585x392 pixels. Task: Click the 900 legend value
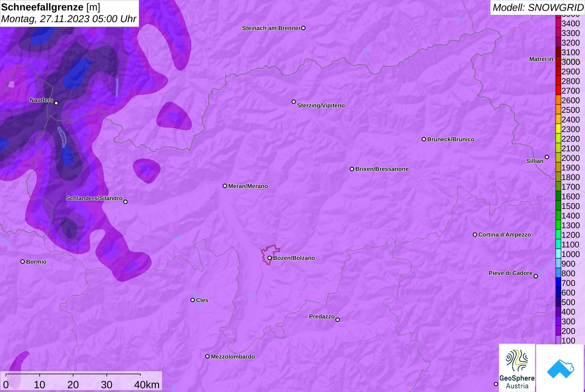coord(568,264)
